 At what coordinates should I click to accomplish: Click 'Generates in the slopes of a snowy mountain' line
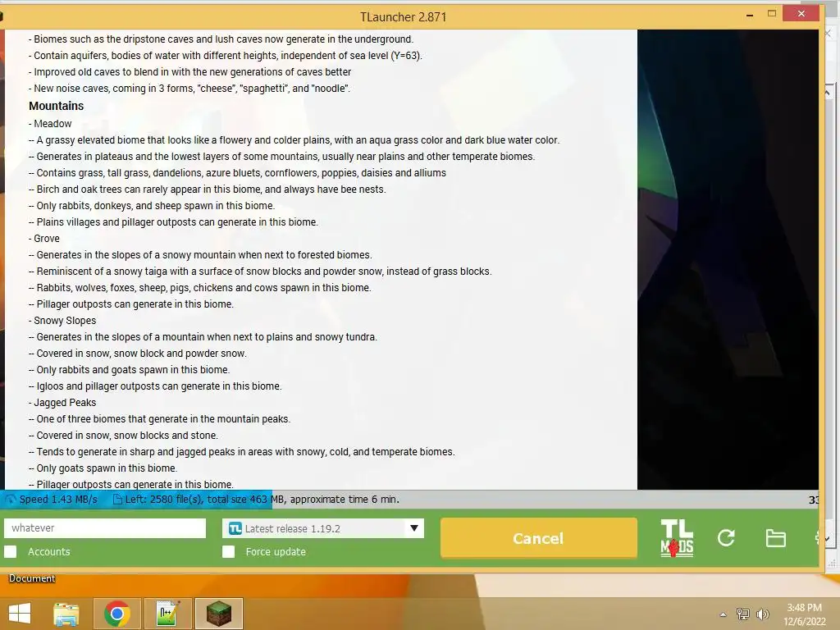point(200,255)
